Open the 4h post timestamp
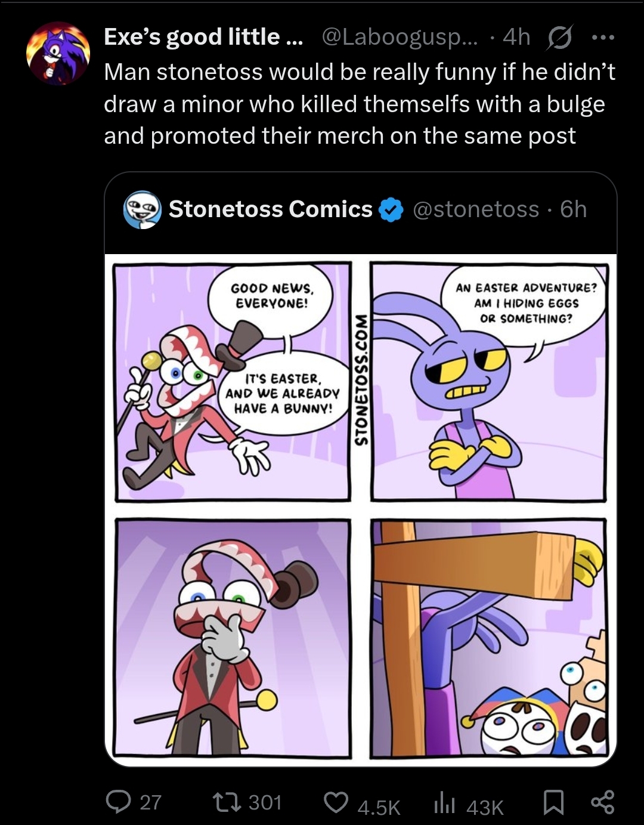This screenshot has height=825, width=644. pos(516,37)
